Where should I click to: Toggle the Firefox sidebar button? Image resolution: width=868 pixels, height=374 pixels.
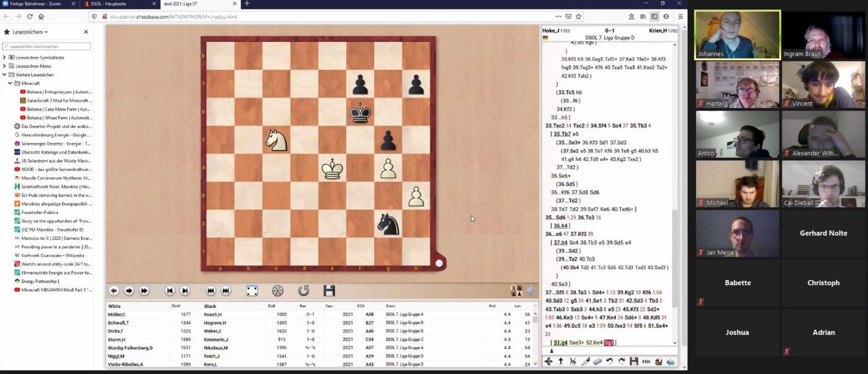654,17
